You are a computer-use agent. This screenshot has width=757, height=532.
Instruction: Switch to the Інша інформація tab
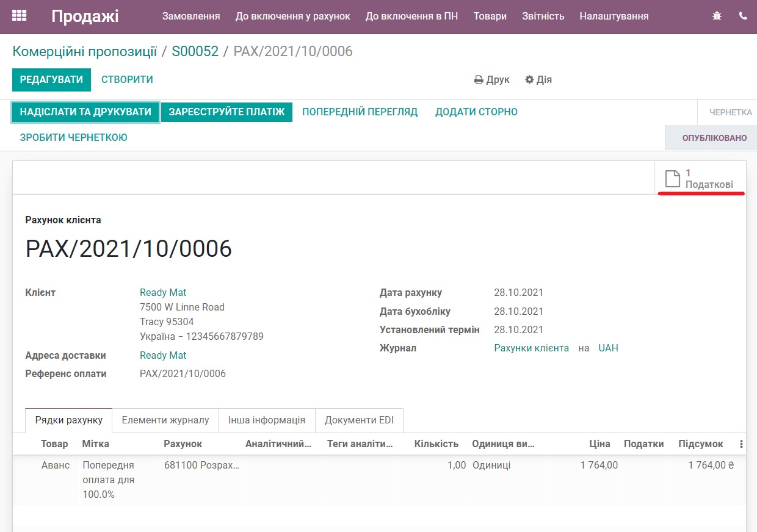(x=267, y=420)
